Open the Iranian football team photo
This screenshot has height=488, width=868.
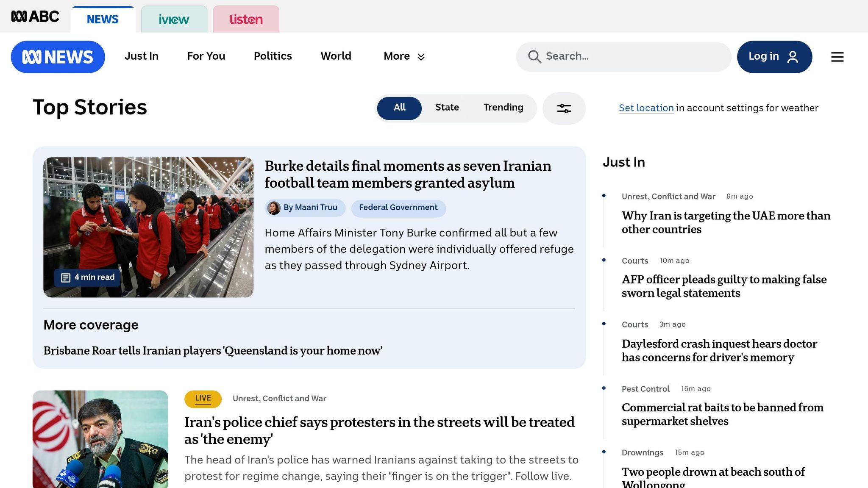click(x=148, y=227)
